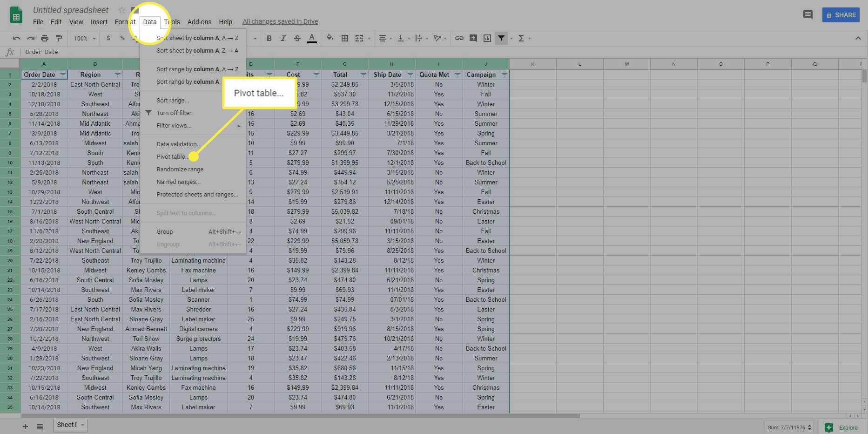This screenshot has height=434, width=868.
Task: Select Turn off filter menu entry
Action: click(x=193, y=113)
